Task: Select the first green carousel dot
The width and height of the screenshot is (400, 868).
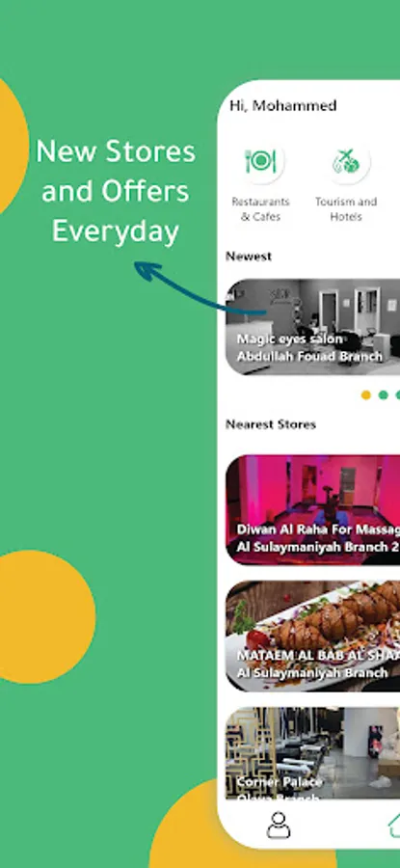Action: coord(383,394)
